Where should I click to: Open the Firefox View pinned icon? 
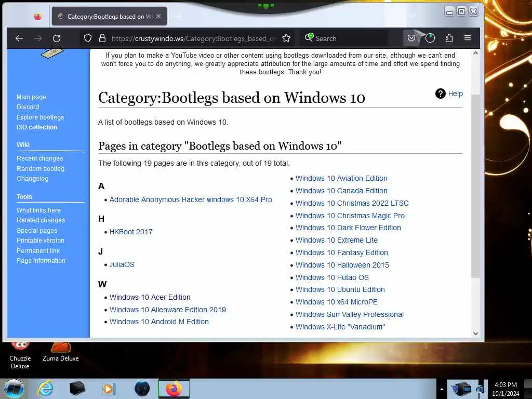[x=37, y=16]
